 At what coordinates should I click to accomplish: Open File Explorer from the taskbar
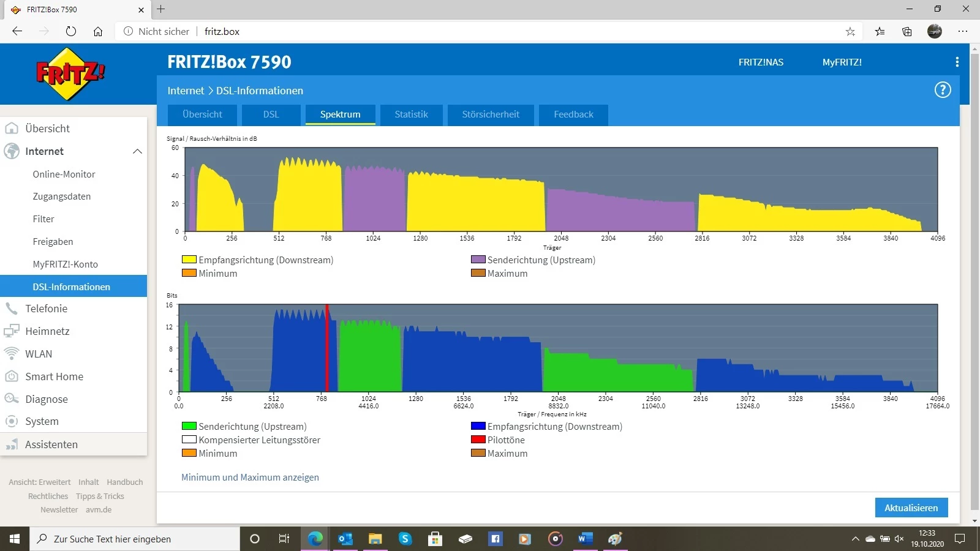coord(375,539)
